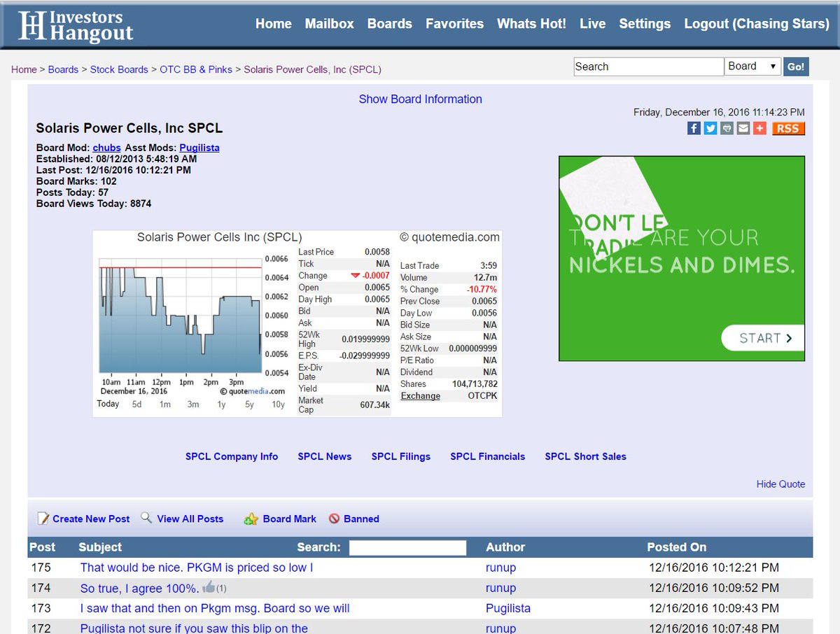Click the View All Posts magnifier icon
840x634 pixels.
point(146,518)
